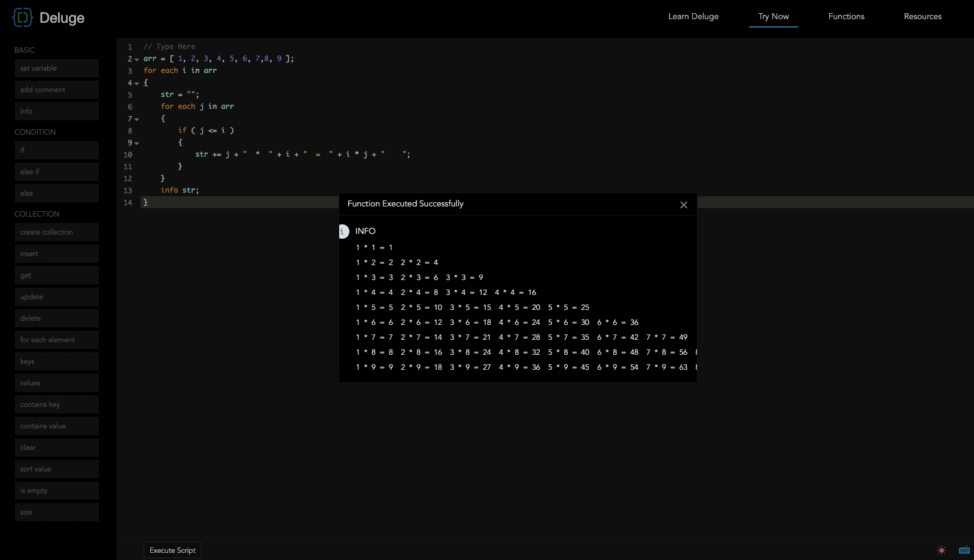Close the Function Executed Successfully dialog

pos(684,205)
